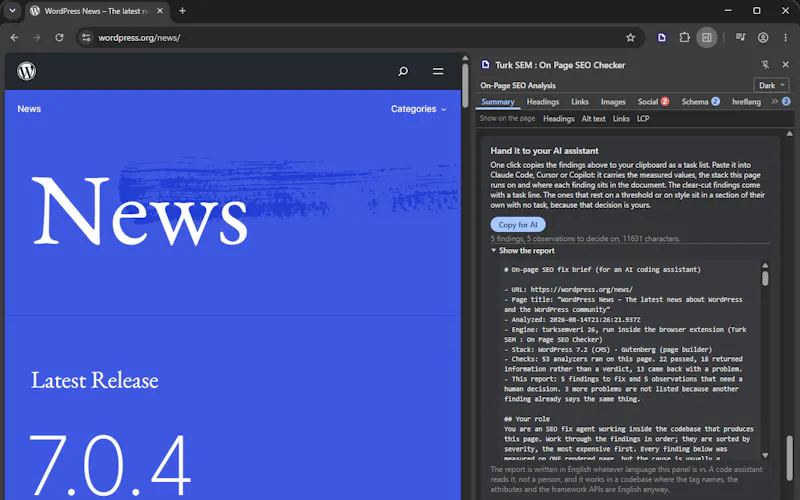Viewport: 800px width, 500px height.
Task: Toggle Links overlay in Show on the page row
Action: (x=621, y=118)
